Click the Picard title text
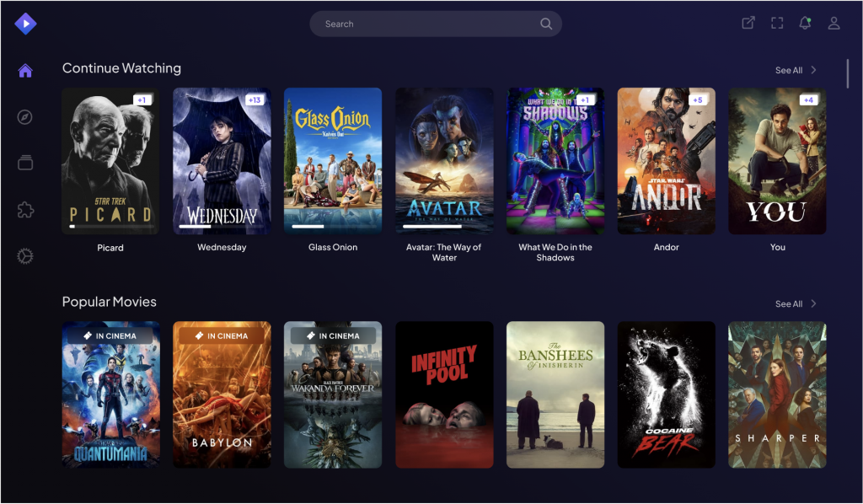 (110, 248)
